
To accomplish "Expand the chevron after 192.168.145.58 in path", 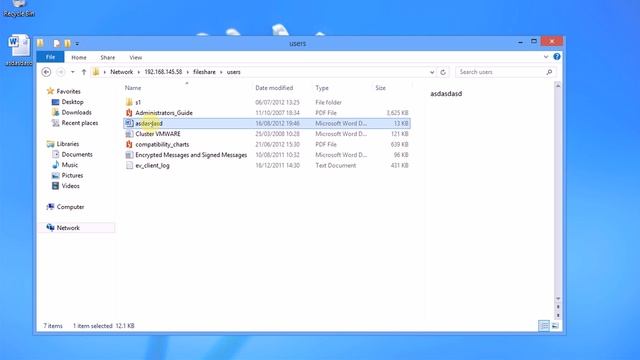I will click(x=188, y=72).
